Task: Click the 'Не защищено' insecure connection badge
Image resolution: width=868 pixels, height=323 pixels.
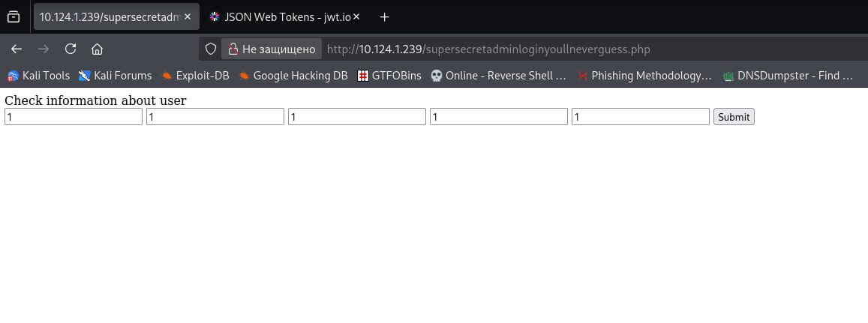Action: [x=272, y=49]
